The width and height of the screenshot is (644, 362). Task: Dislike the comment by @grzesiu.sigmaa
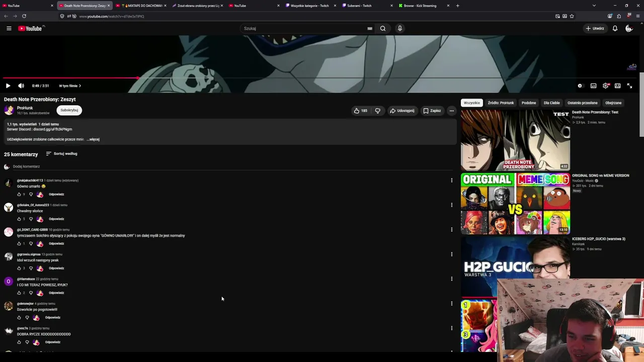tap(31, 268)
